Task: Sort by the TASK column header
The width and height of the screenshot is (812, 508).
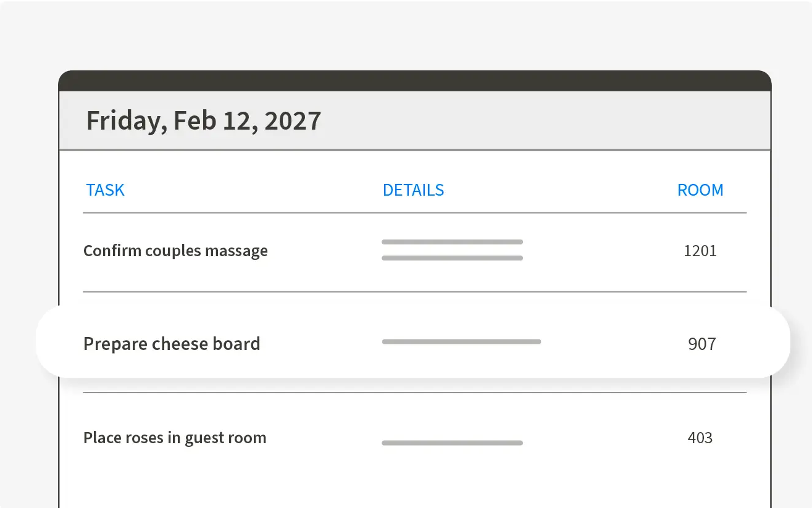Action: pyautogui.click(x=105, y=190)
